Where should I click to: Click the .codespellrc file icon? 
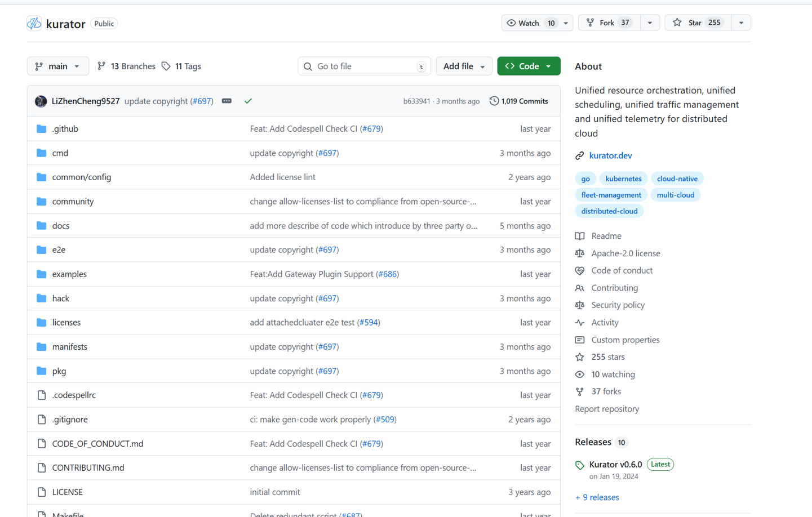(41, 395)
